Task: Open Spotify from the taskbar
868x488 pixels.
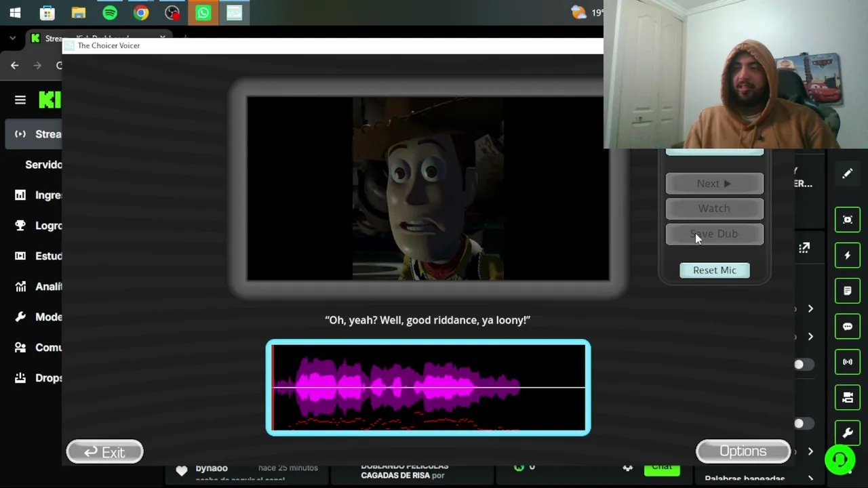Action: (110, 12)
